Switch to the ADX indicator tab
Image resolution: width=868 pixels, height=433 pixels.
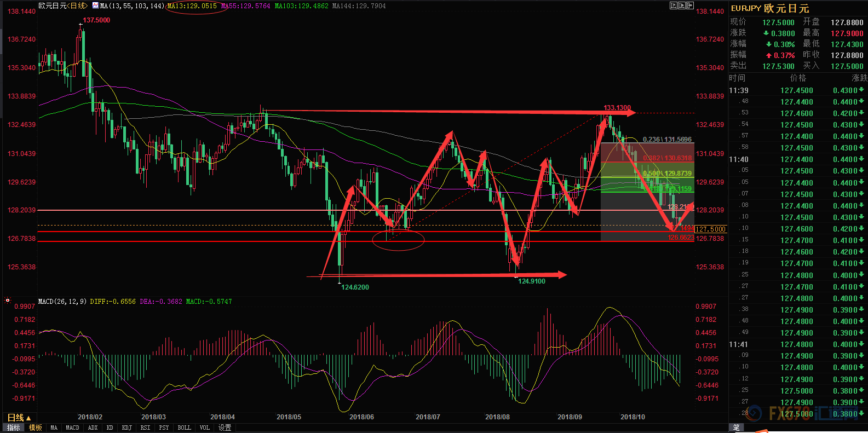[x=93, y=428]
